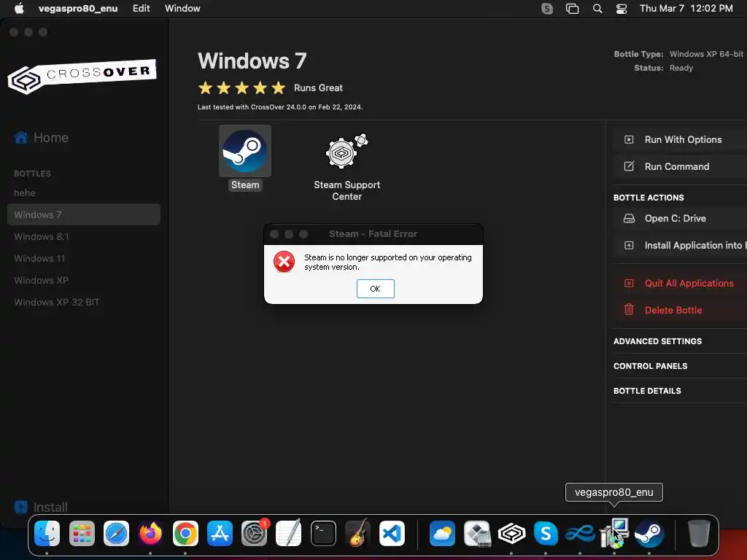This screenshot has height=560, width=747.
Task: Select the Windows 7 bottle in sidebar
Action: coord(83,215)
